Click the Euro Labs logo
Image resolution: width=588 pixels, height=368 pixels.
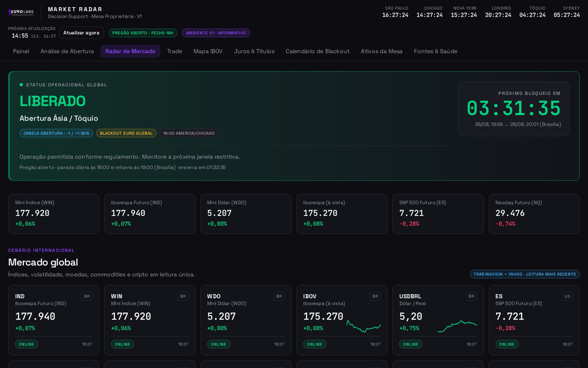[x=21, y=12]
